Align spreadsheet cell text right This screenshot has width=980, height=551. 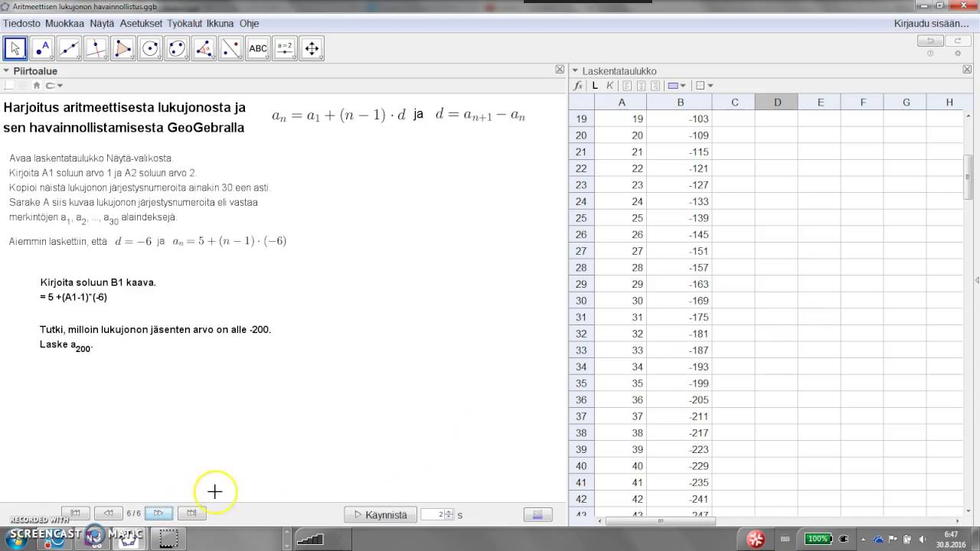[x=656, y=86]
